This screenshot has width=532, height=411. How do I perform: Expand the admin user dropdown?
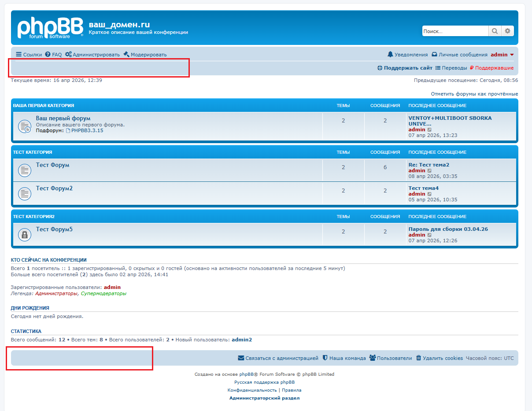coord(502,55)
